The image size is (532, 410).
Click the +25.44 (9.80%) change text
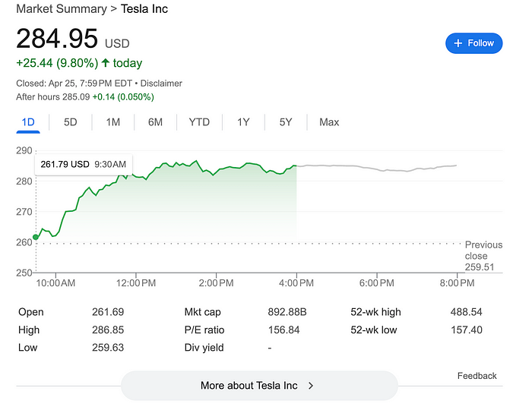pos(57,63)
